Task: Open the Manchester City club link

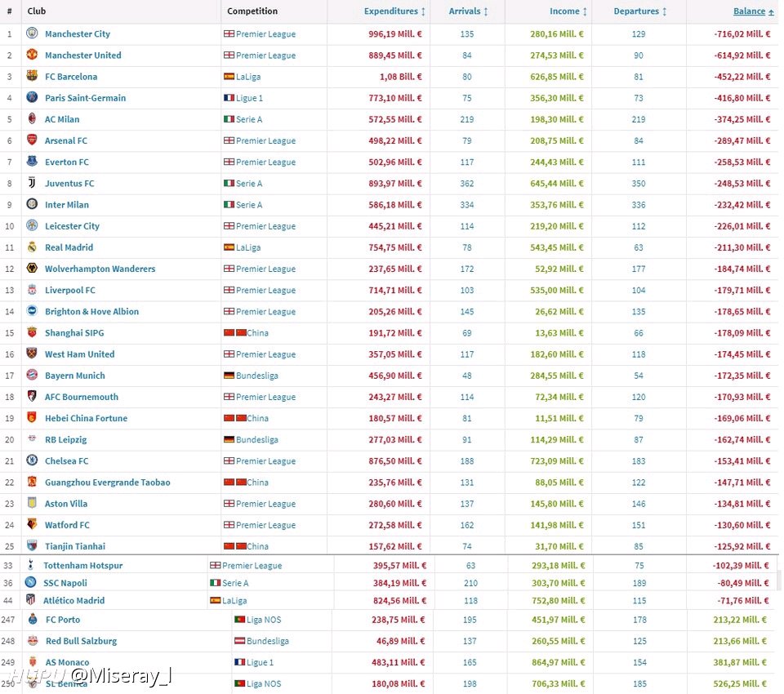Action: click(78, 34)
